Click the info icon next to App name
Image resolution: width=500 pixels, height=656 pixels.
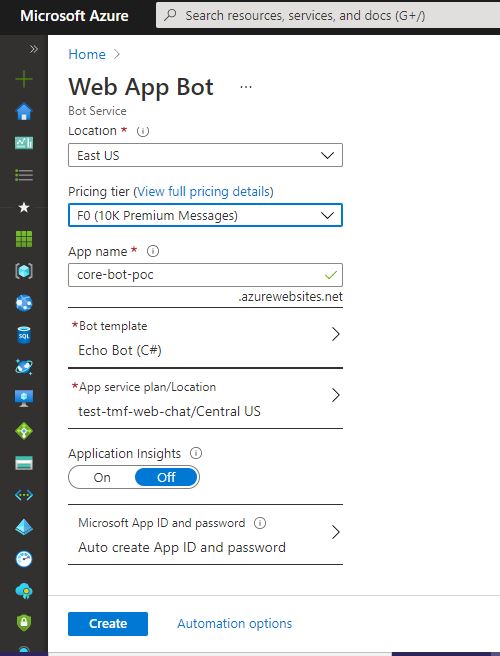[x=153, y=251]
